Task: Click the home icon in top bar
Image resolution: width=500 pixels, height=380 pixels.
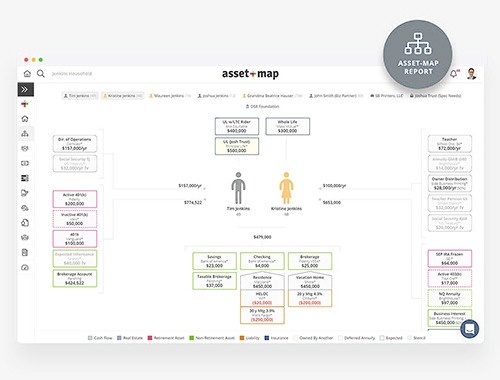Action: (x=27, y=73)
